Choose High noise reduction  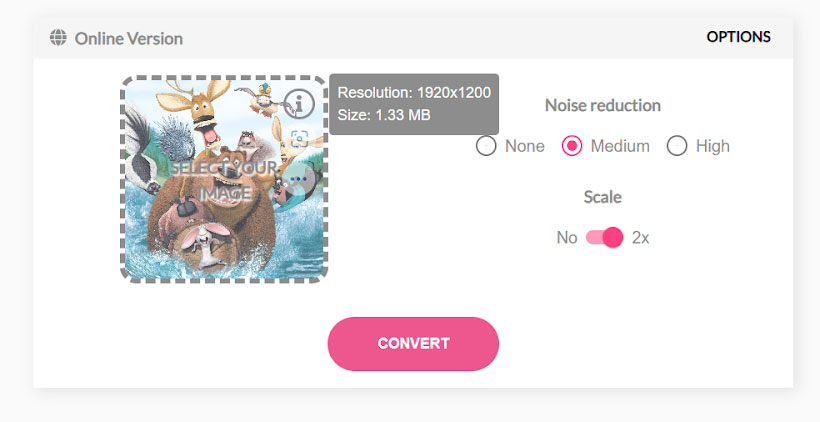click(x=677, y=146)
